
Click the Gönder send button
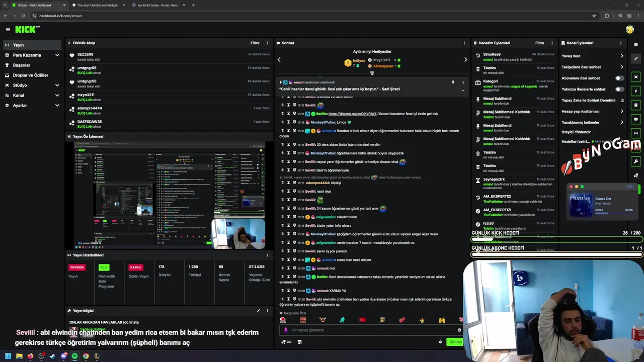point(455,342)
